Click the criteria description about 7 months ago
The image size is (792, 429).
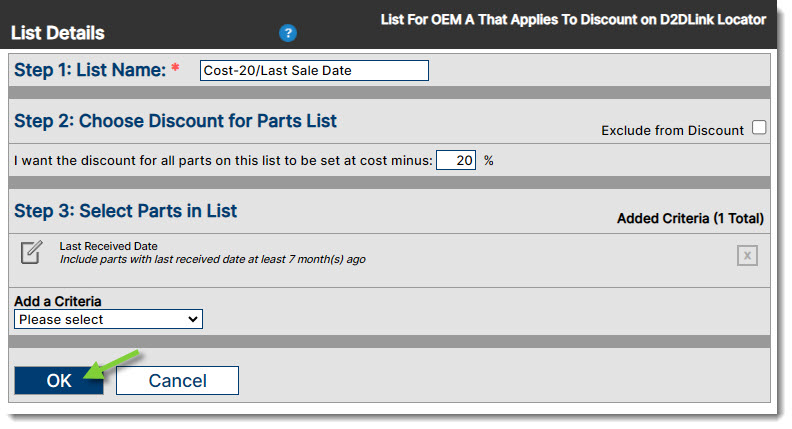213,259
